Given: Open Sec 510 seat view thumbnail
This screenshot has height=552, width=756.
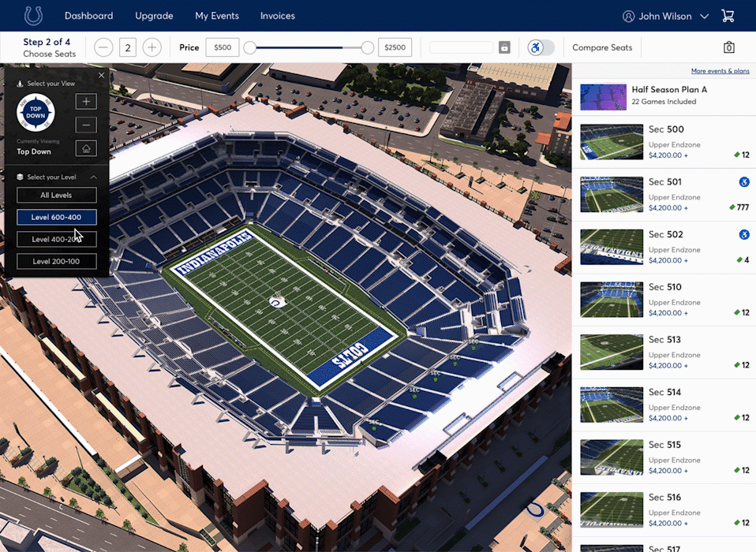Looking at the screenshot, I should [x=612, y=300].
